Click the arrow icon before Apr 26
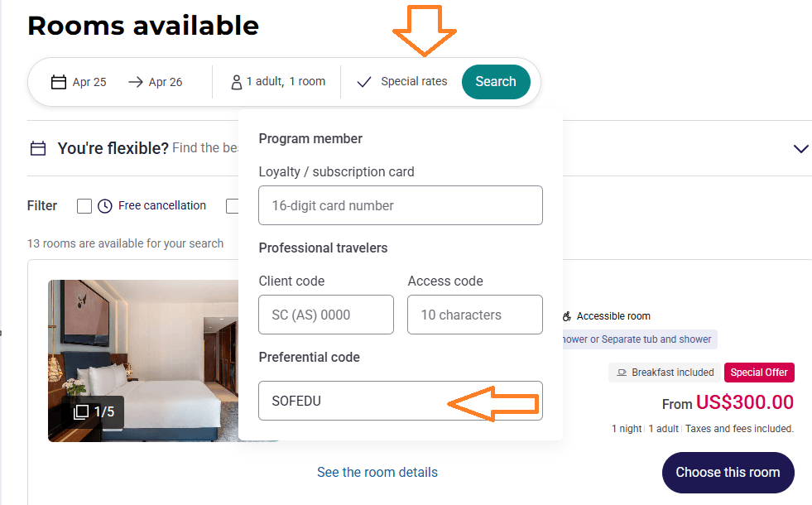Image resolution: width=812 pixels, height=505 pixels. (x=136, y=82)
